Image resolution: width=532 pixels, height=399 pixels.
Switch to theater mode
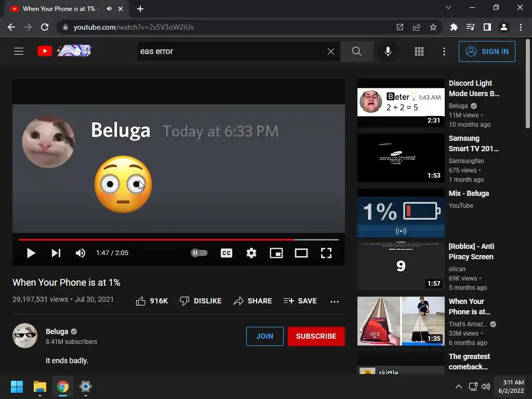301,253
